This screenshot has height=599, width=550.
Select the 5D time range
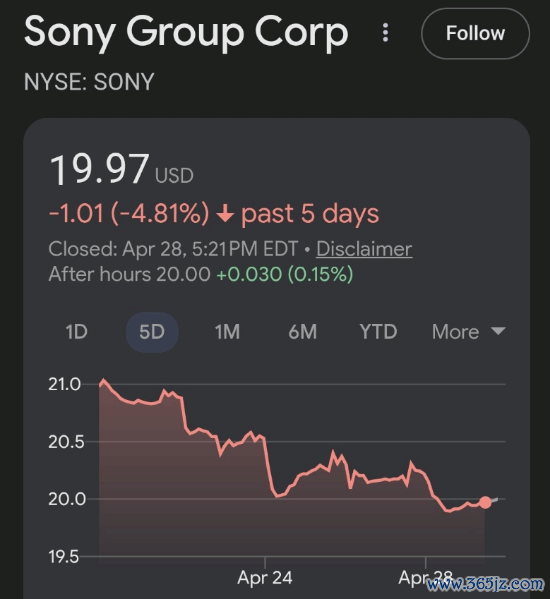tap(152, 332)
